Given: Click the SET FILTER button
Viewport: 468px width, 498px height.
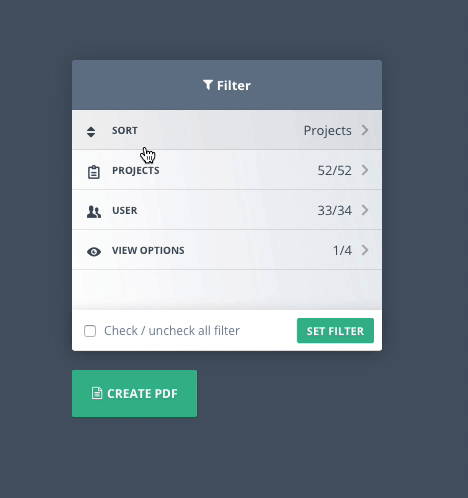Looking at the screenshot, I should coord(335,331).
